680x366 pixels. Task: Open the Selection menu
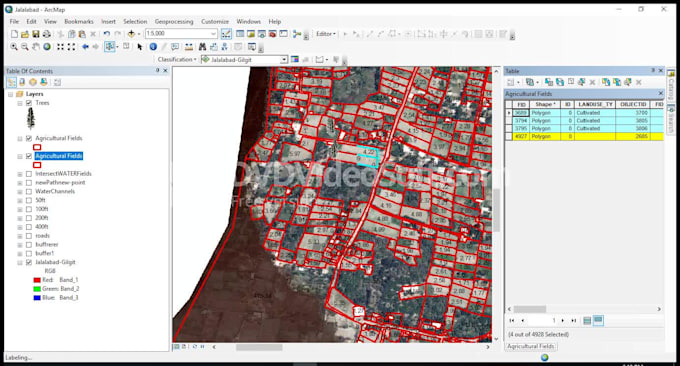pyautogui.click(x=135, y=21)
